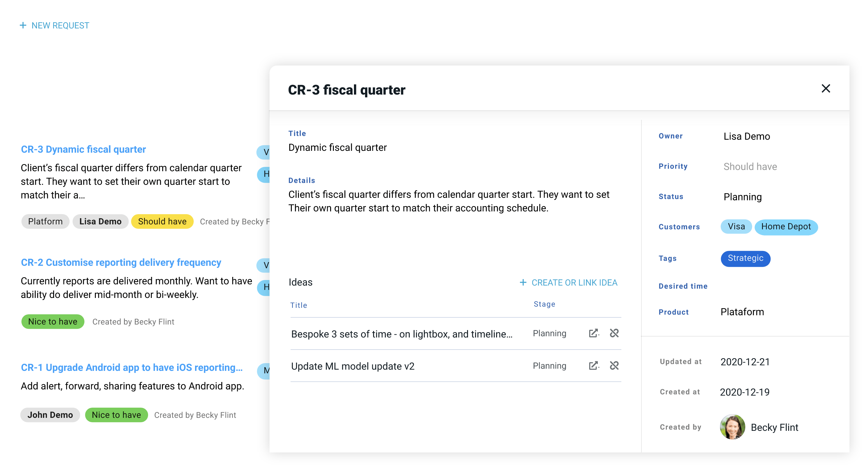The height and width of the screenshot is (471, 868).
Task: Click the yellow Should have label on CR-3
Action: 162,221
